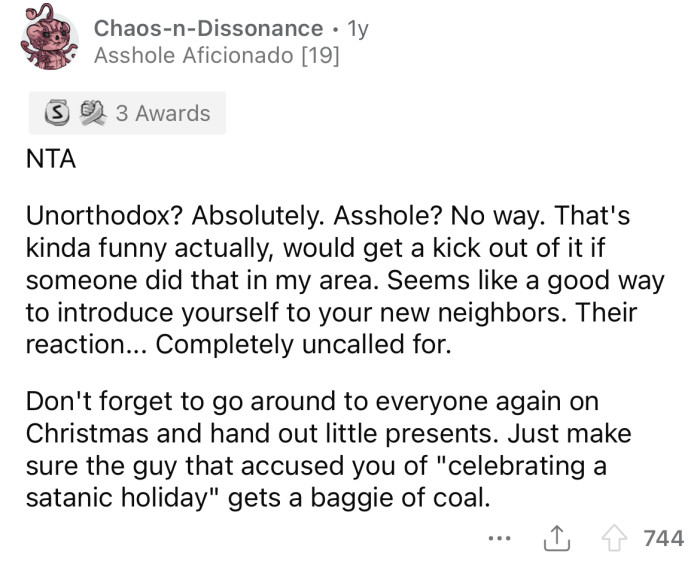This screenshot has height=564, width=700.
Task: Click the "3 Awards" label
Action: 162,113
